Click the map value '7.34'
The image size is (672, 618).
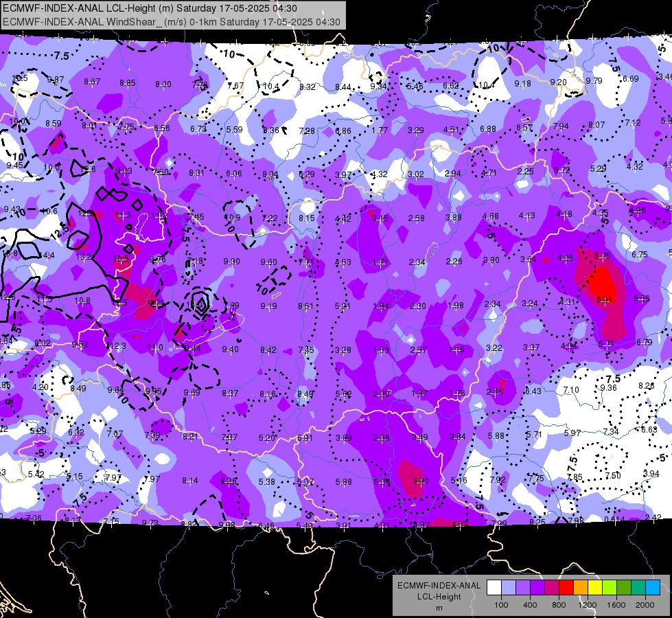pos(611,431)
